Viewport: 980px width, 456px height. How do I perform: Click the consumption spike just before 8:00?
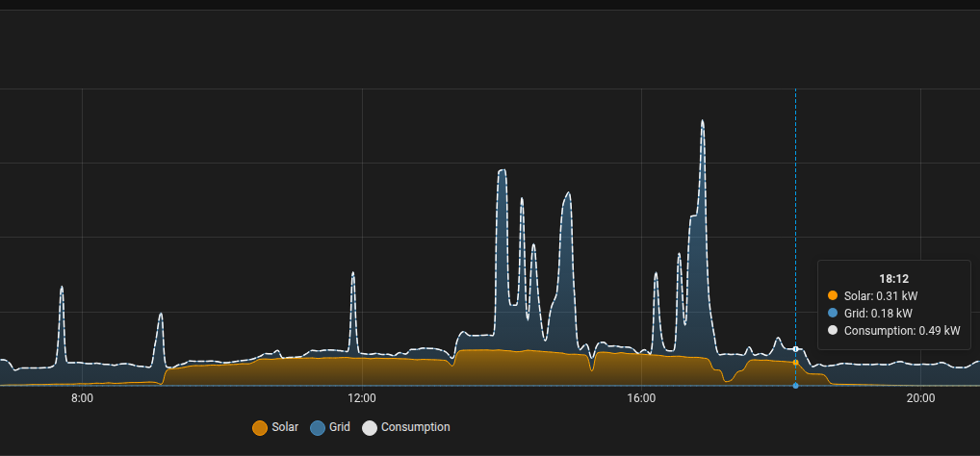63,288
